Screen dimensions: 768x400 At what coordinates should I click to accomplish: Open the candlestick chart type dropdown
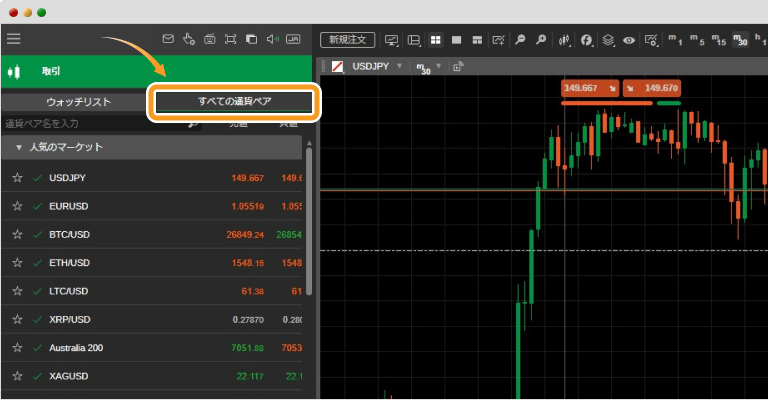[564, 40]
